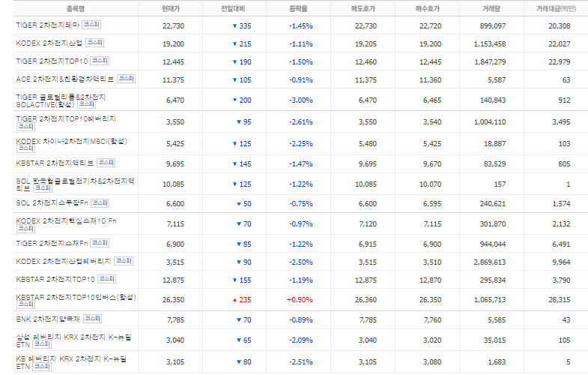
Task: Click the 코스피 badge beside KODEX 2차전지산업레버리지
Action: pos(124,261)
